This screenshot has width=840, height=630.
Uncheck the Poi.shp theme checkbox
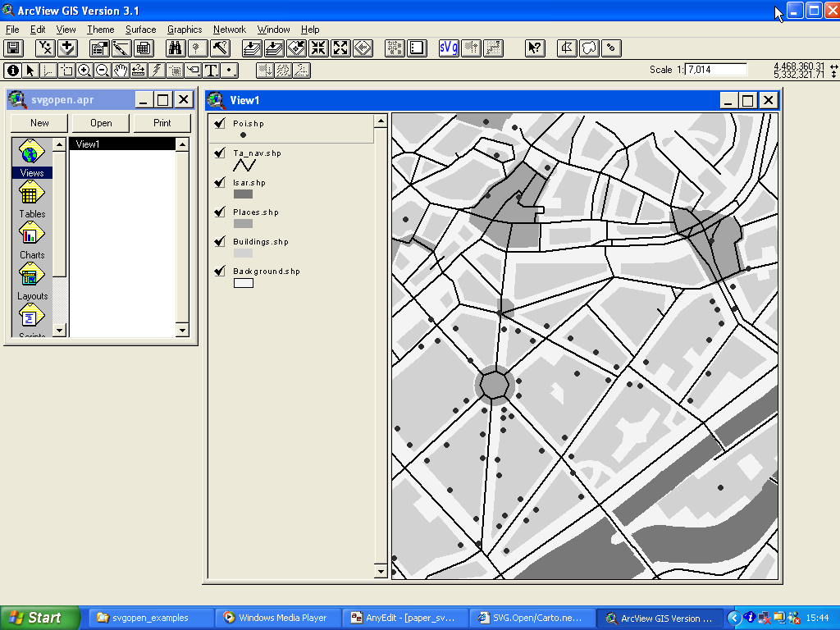[x=219, y=124]
